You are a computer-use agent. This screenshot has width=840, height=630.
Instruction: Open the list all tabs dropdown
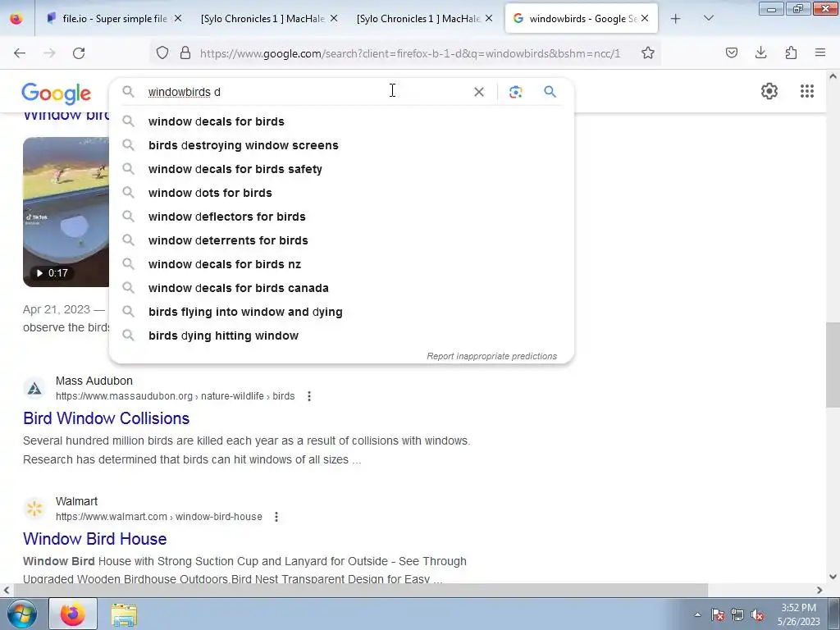pos(708,19)
